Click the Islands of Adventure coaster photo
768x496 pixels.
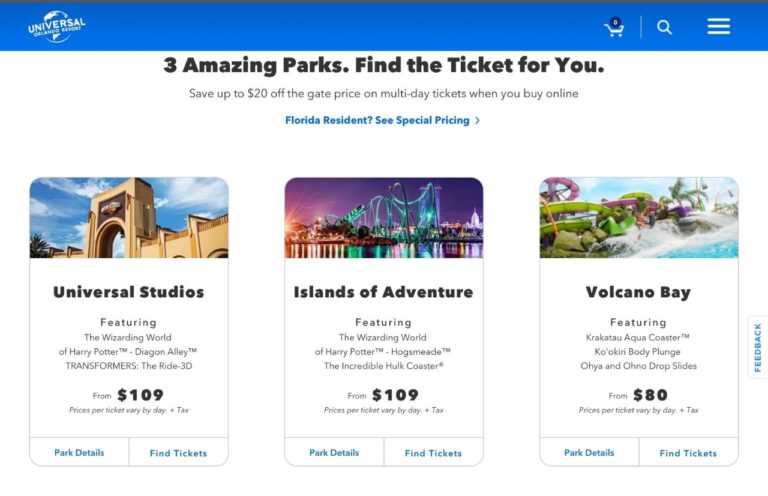pos(384,218)
